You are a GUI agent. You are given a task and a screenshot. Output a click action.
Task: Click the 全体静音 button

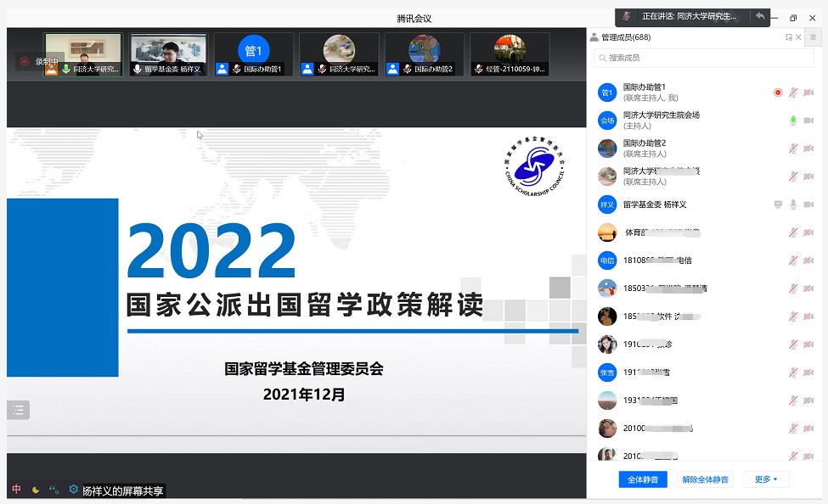643,479
